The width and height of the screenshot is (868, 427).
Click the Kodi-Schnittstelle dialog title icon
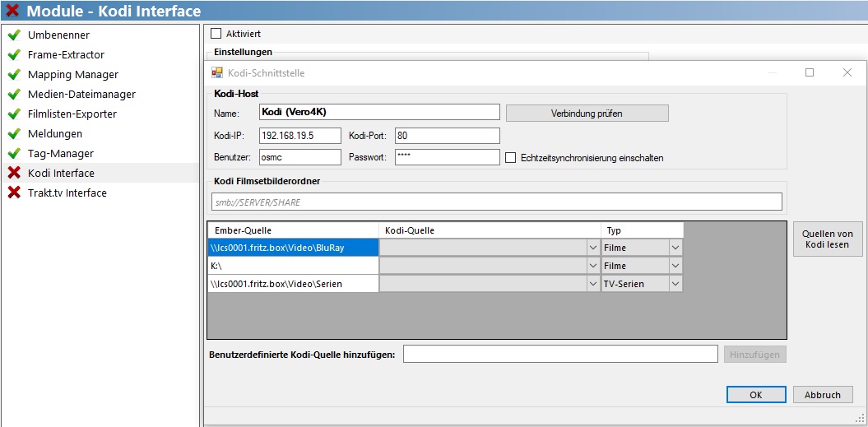pos(217,72)
